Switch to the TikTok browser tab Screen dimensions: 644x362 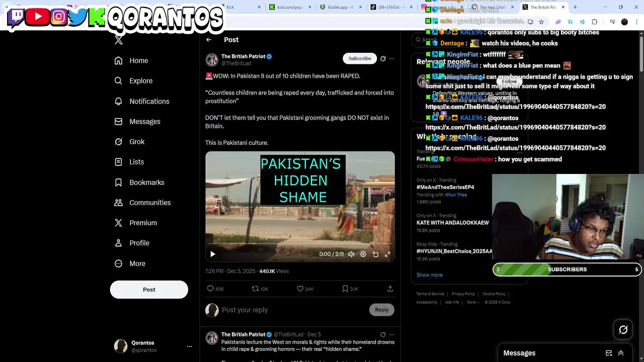pyautogui.click(x=391, y=7)
